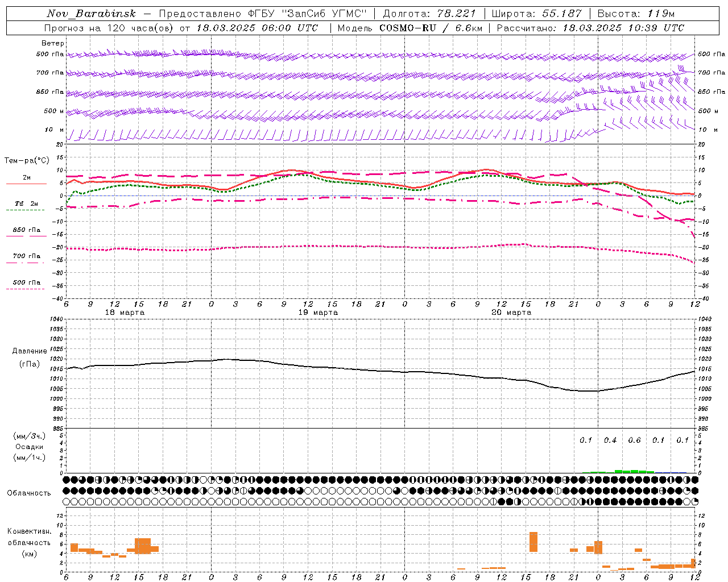The width and height of the screenshot is (728, 582).
Task: Click the solid line sample under '2м' legend
Action: click(26, 184)
